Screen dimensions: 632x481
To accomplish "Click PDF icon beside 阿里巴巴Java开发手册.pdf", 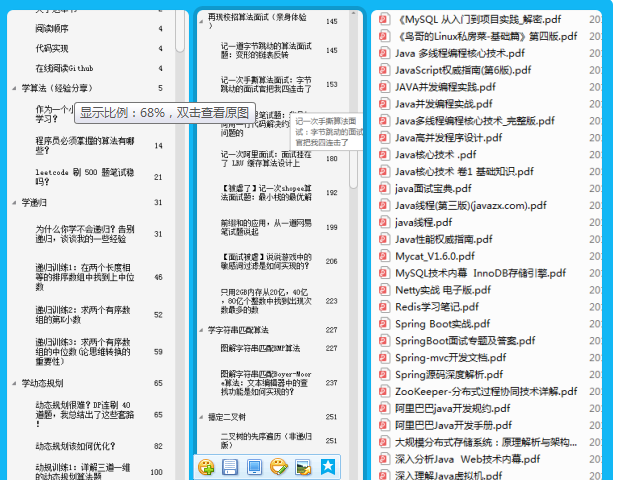I will (385, 426).
